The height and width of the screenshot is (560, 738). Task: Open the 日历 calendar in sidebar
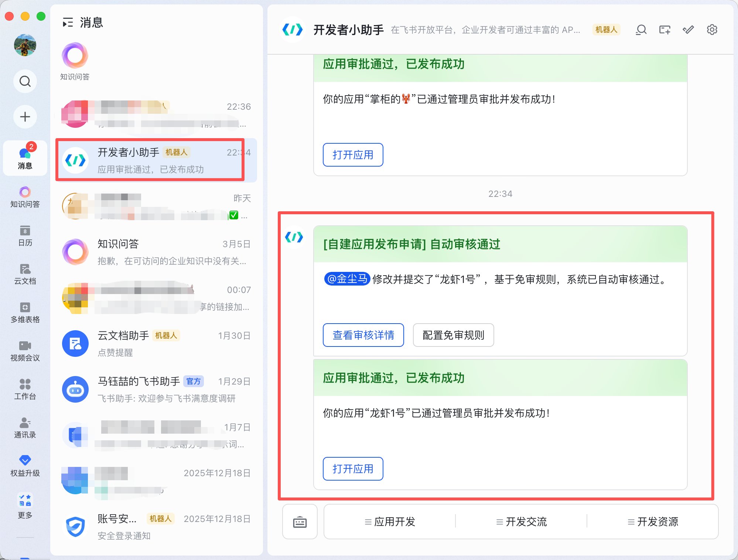25,236
